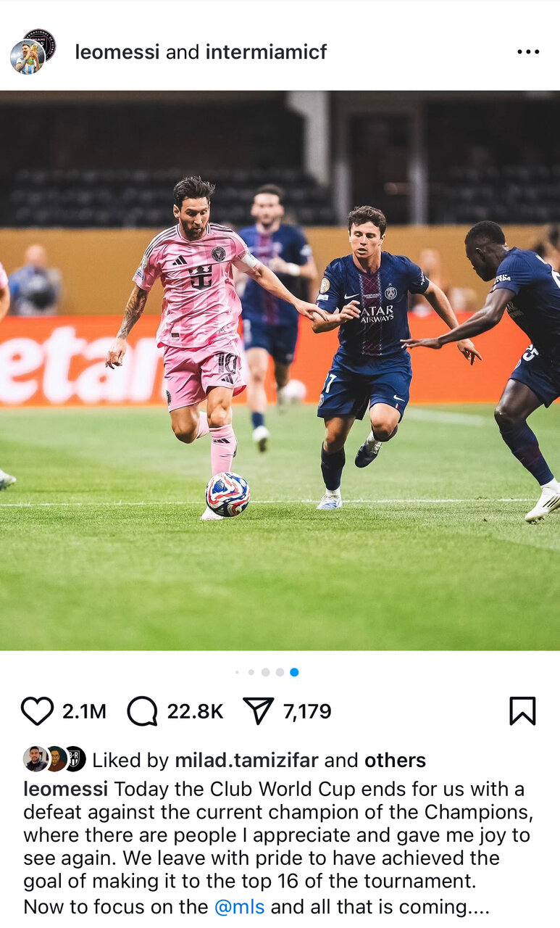Expand caption by tapping trailing ellipsis
The width and height of the screenshot is (560, 928).
coord(479,908)
